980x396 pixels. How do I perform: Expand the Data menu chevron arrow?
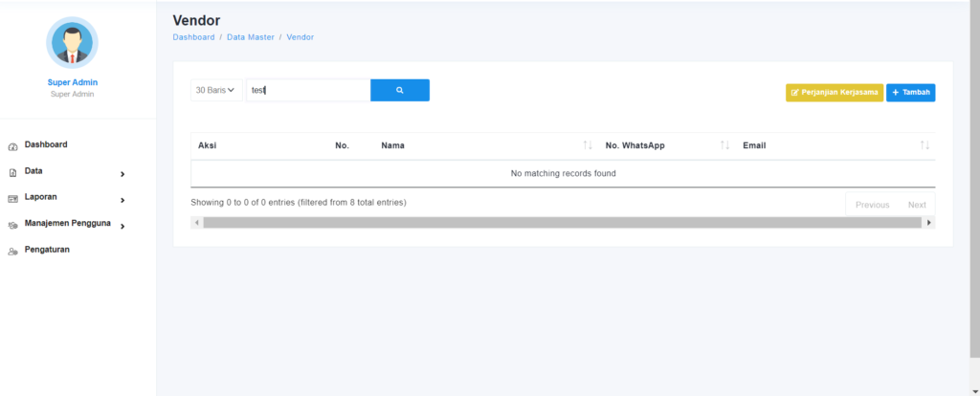pos(122,174)
